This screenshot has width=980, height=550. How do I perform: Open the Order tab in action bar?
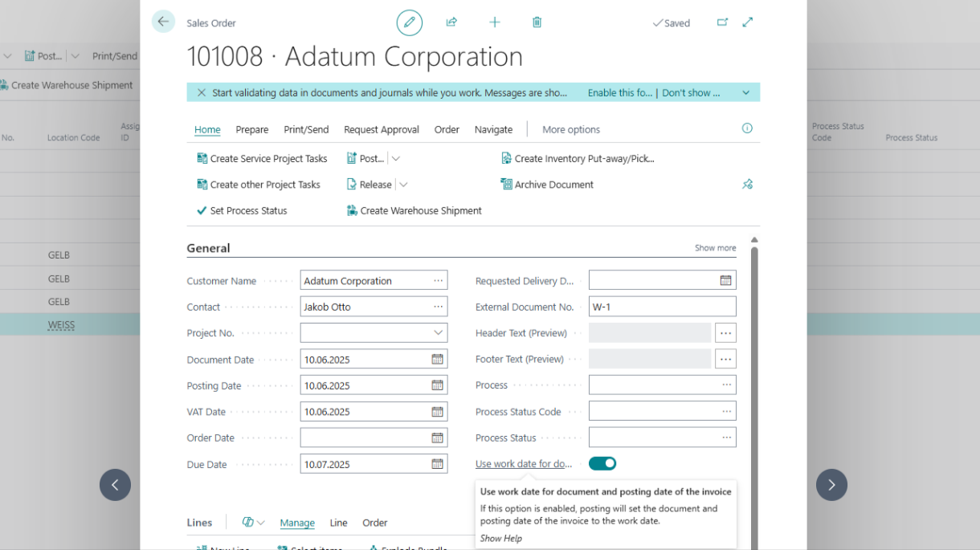pyautogui.click(x=447, y=129)
